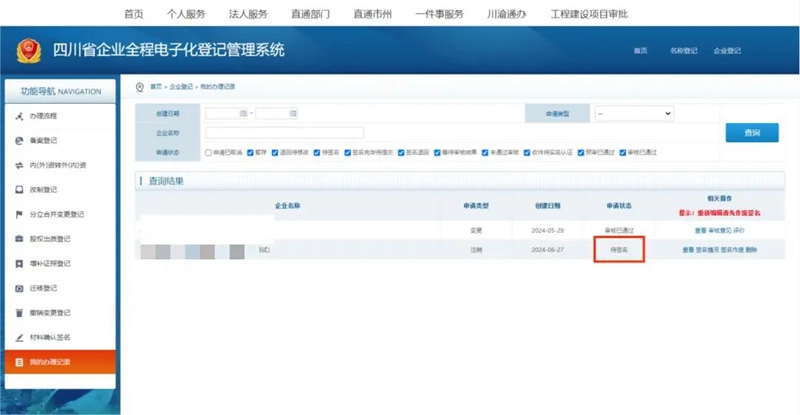Viewport: 800px width, 415px height.
Task: Click the 备案登记 sidebar icon
Action: click(19, 141)
